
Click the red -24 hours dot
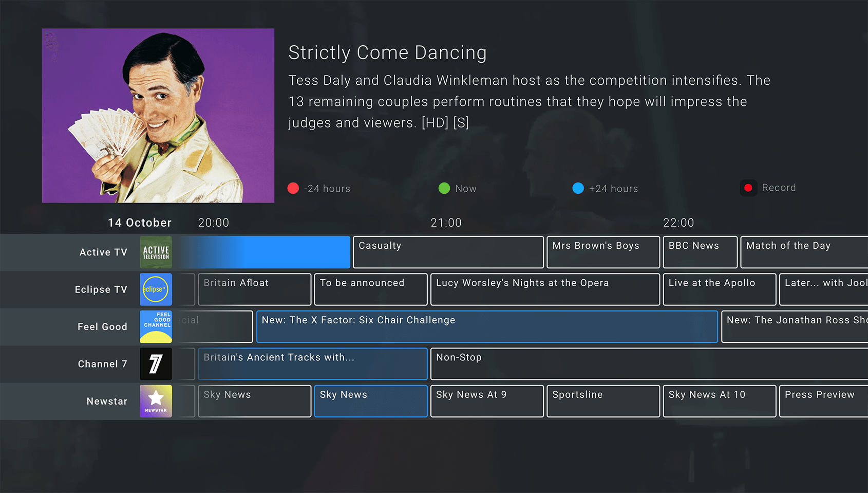pyautogui.click(x=293, y=188)
